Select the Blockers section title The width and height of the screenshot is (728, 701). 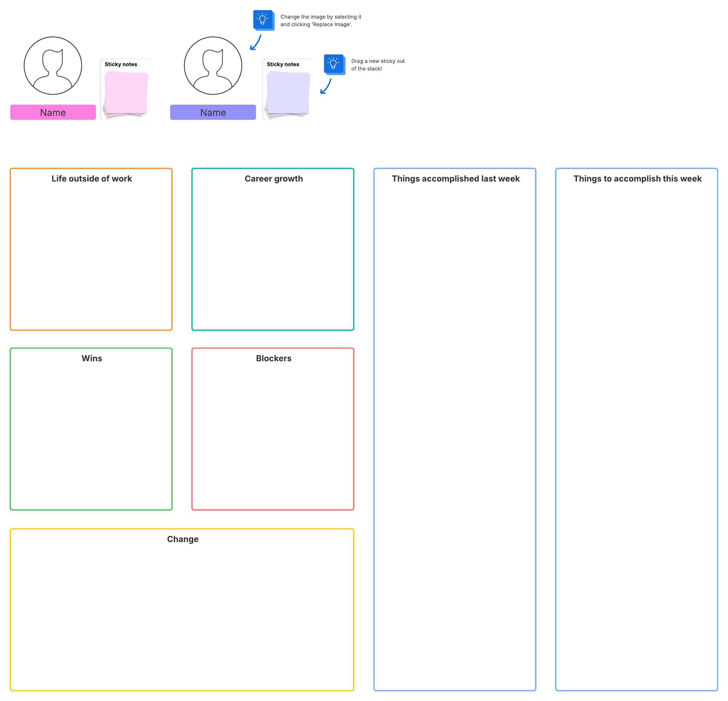(274, 359)
